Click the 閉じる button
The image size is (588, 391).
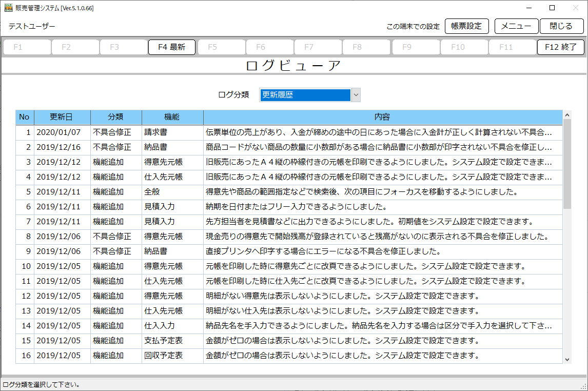[561, 26]
